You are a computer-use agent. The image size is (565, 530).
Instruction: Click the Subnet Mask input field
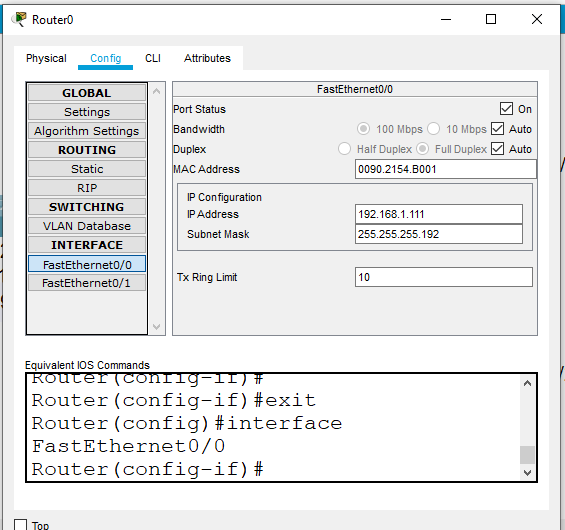439,234
